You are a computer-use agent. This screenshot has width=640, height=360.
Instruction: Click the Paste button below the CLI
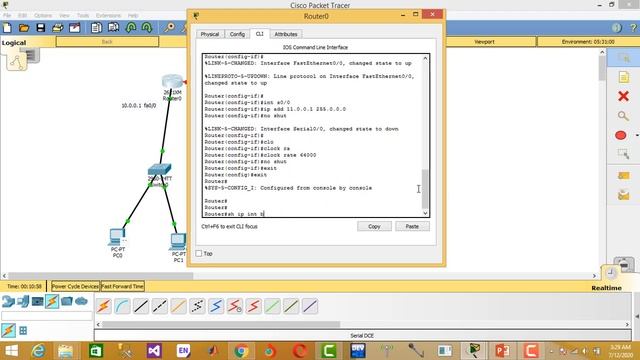coord(412,226)
